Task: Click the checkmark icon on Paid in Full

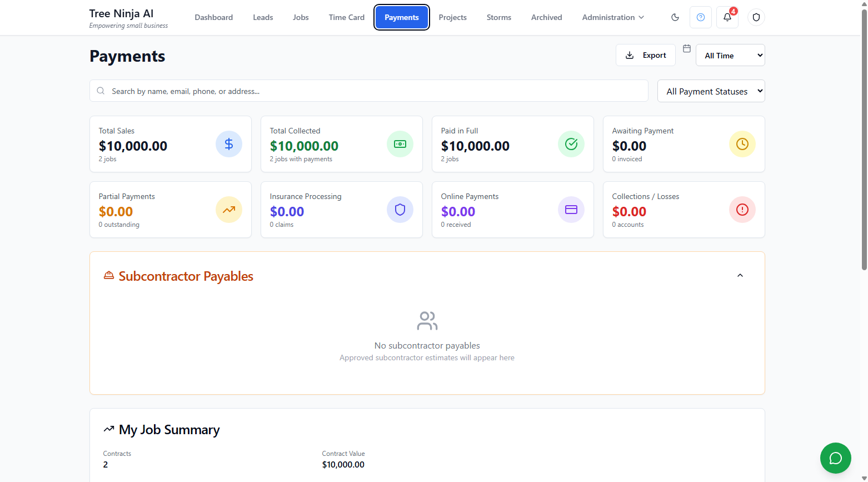Action: [571, 144]
